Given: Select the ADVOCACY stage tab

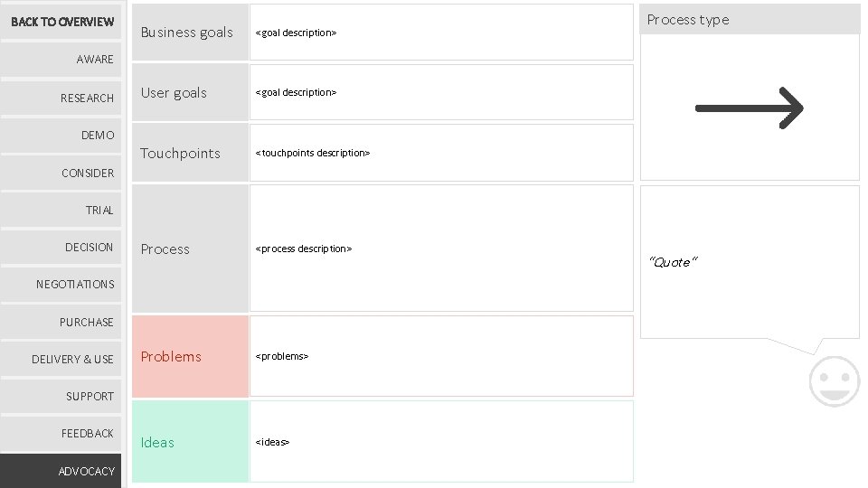Looking at the screenshot, I should (61, 471).
